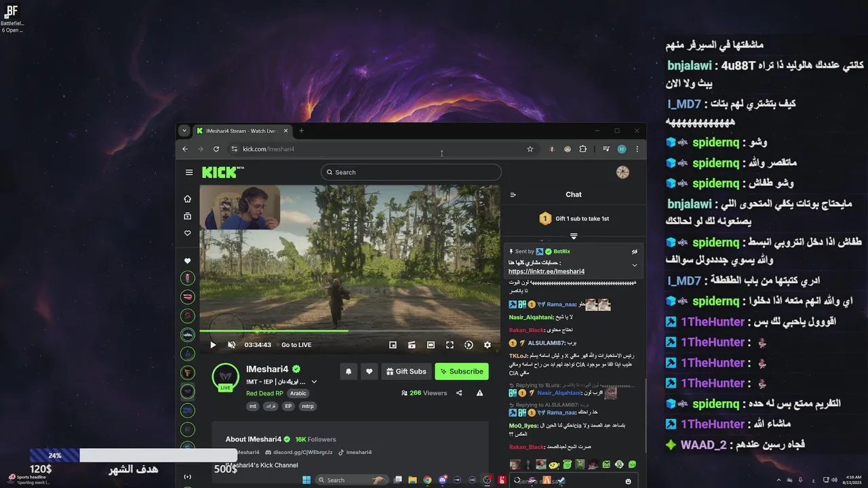The height and width of the screenshot is (488, 868).
Task: Toggle follow with the heart button
Action: [x=369, y=371]
